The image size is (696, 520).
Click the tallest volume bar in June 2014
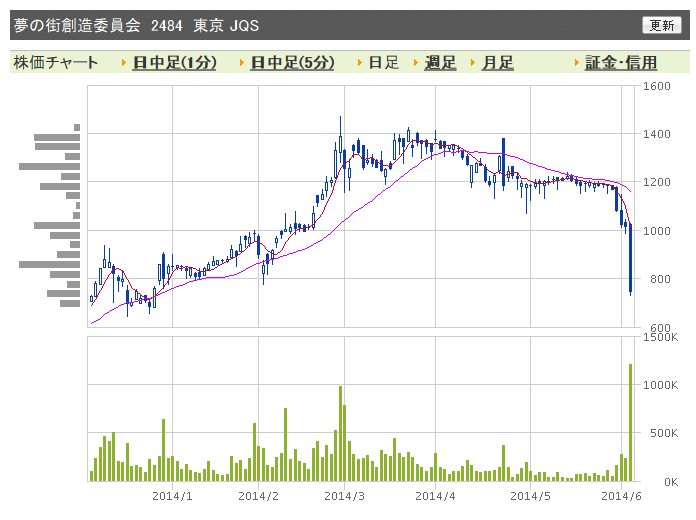coord(630,422)
